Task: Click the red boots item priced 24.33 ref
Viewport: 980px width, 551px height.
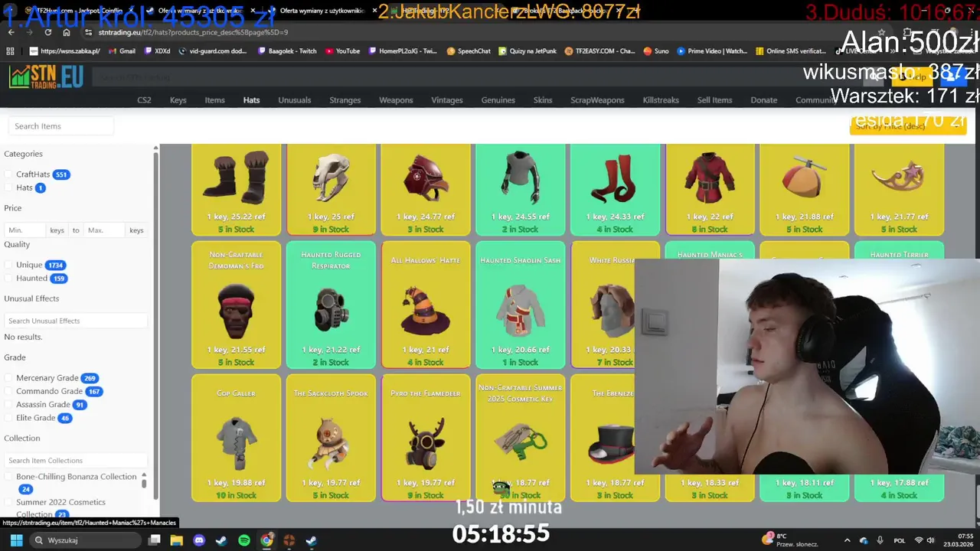Action: [x=616, y=189]
